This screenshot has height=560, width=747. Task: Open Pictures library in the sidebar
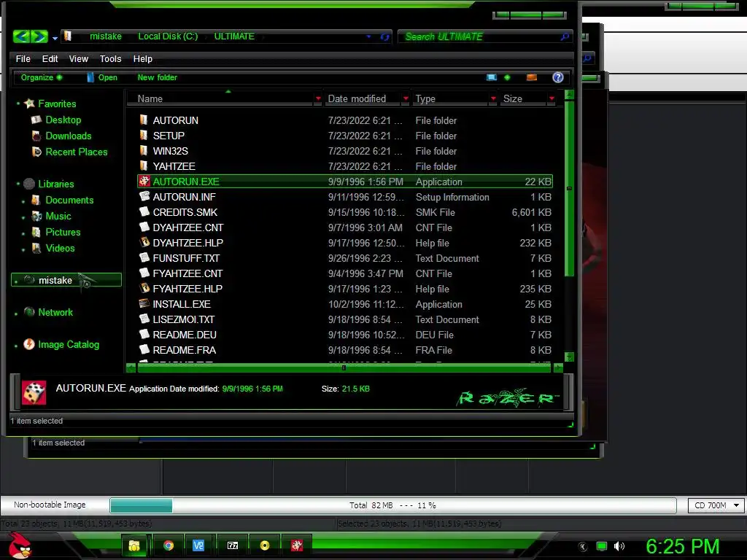tap(63, 232)
